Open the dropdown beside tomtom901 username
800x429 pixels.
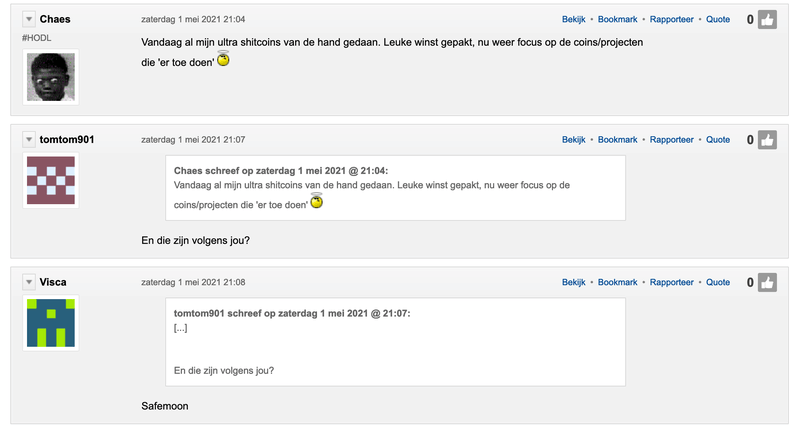(x=28, y=140)
